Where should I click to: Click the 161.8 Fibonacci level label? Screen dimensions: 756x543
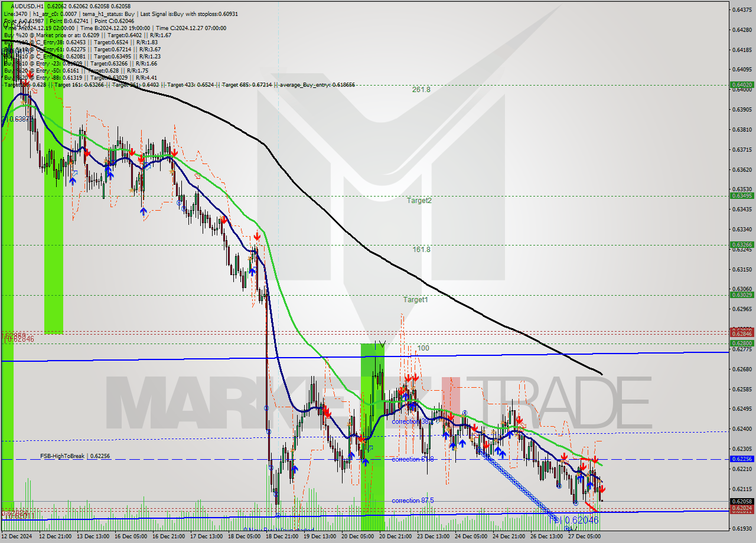(421, 250)
